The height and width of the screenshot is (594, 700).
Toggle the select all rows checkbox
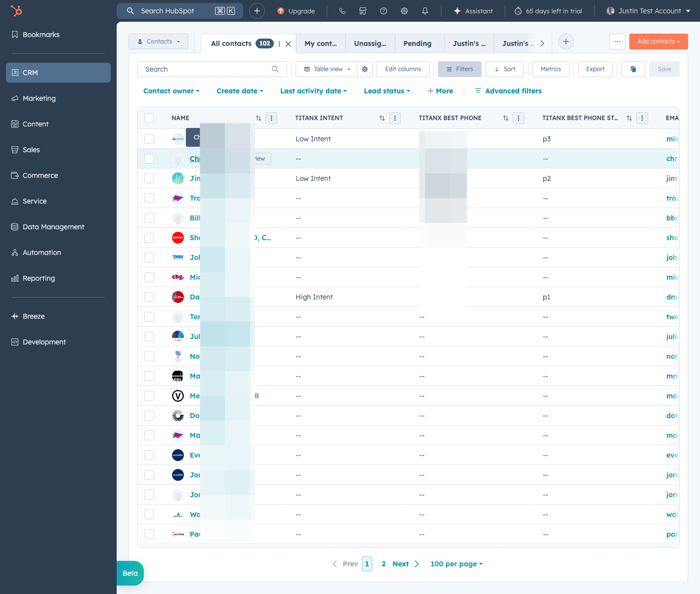click(149, 118)
